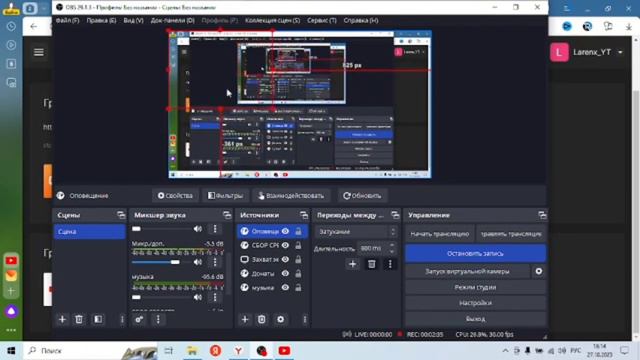Viewport: 640px width, 360px height.
Task: Lock the Оповещение source
Action: tap(298, 231)
